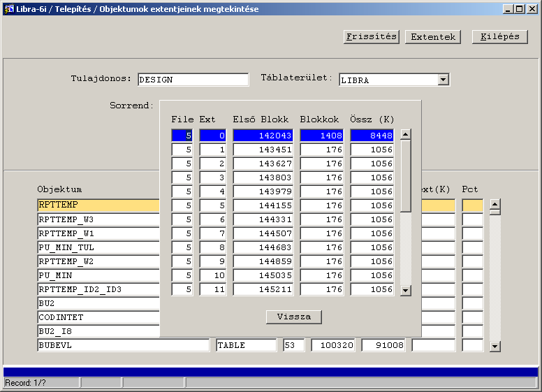Select the RPTTEMP_W1 object
The width and height of the screenshot is (542, 392).
[98, 233]
